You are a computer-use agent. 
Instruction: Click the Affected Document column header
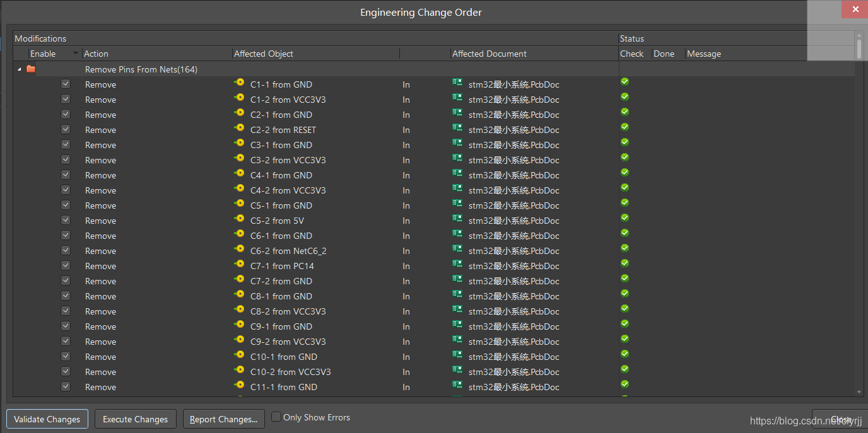489,54
